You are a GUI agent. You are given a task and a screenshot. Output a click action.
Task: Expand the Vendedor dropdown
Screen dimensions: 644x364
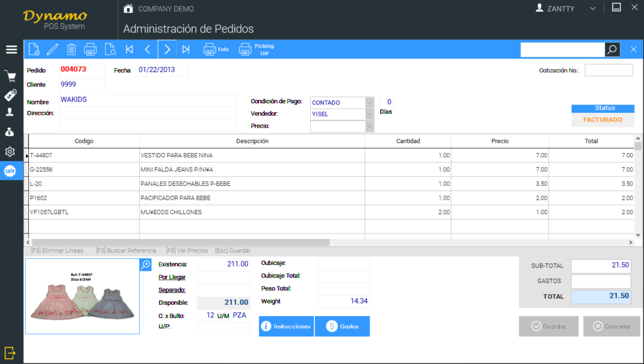[x=369, y=114]
